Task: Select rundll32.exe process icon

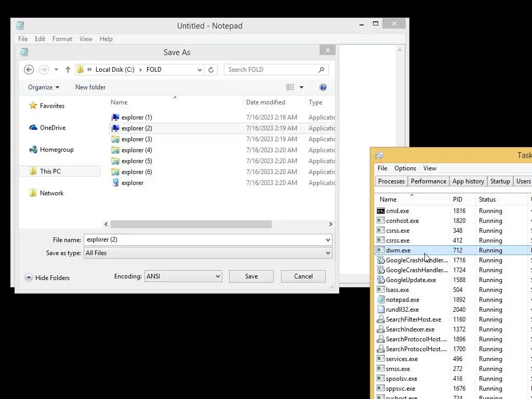Action: 381,310
